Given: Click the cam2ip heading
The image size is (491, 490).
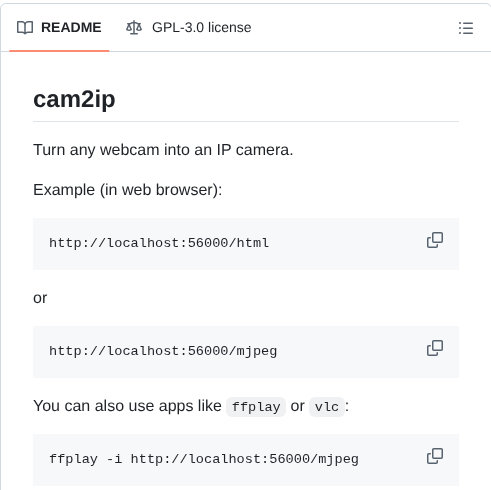Looking at the screenshot, I should click(x=74, y=99).
